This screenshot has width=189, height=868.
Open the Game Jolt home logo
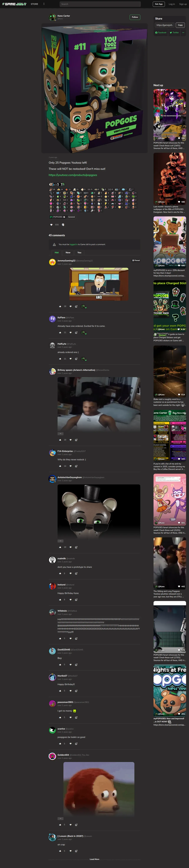tap(14, 4)
